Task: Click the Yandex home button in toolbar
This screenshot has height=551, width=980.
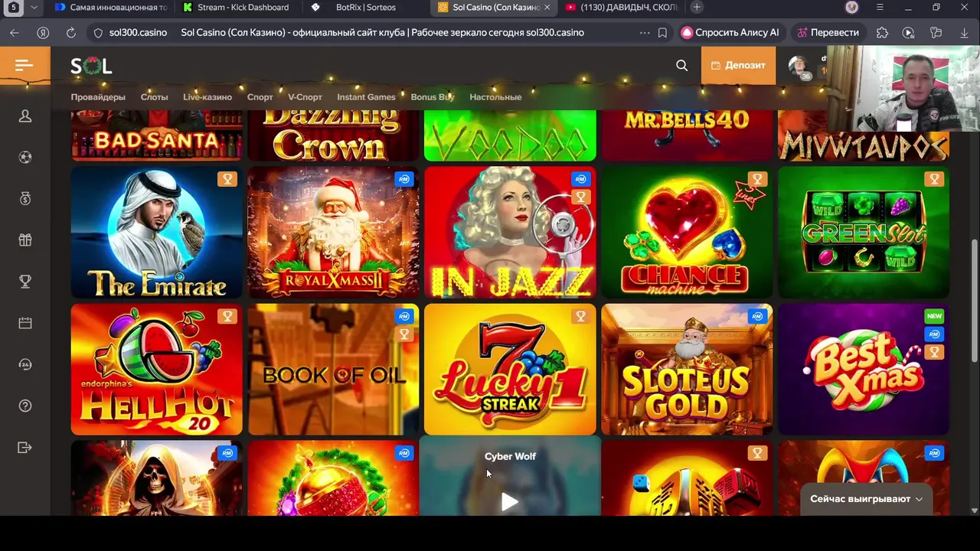Action: [43, 33]
